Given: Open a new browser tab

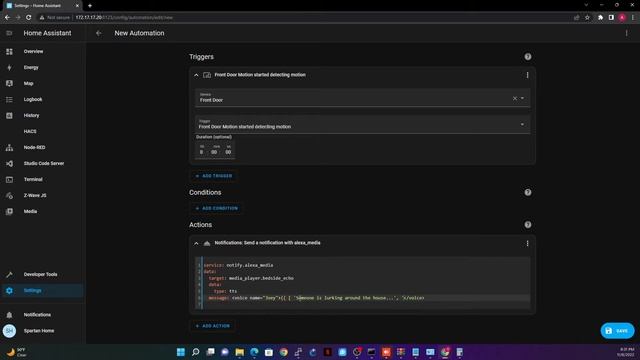Looking at the screenshot, I should click(x=90, y=6).
